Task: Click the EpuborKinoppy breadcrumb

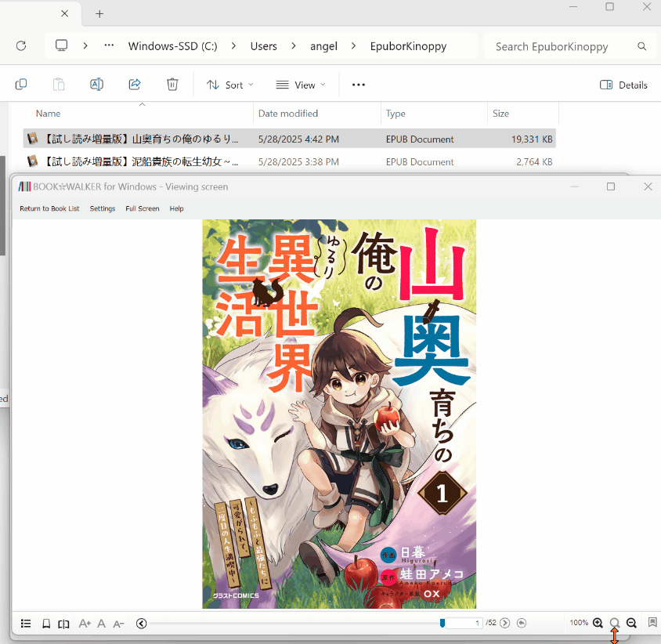Action: pyautogui.click(x=408, y=46)
